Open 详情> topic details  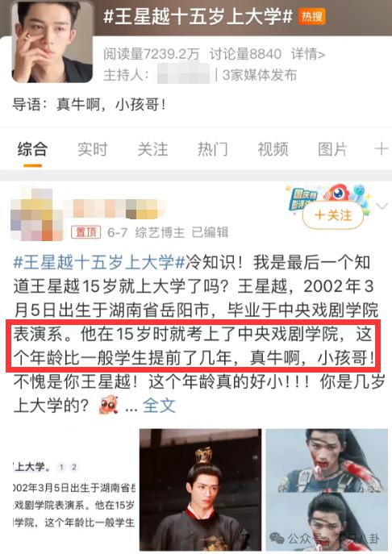(308, 54)
